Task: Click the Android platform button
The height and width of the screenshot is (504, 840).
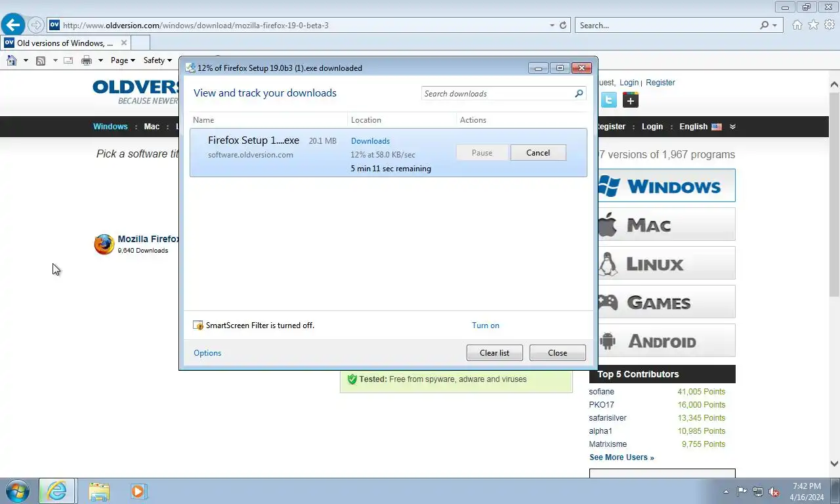Action: pyautogui.click(x=666, y=341)
